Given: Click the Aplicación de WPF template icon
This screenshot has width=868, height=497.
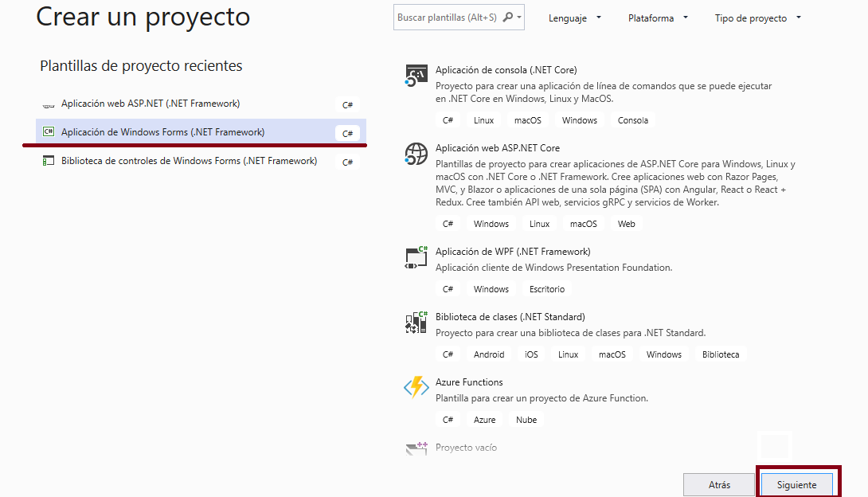Looking at the screenshot, I should (x=416, y=257).
